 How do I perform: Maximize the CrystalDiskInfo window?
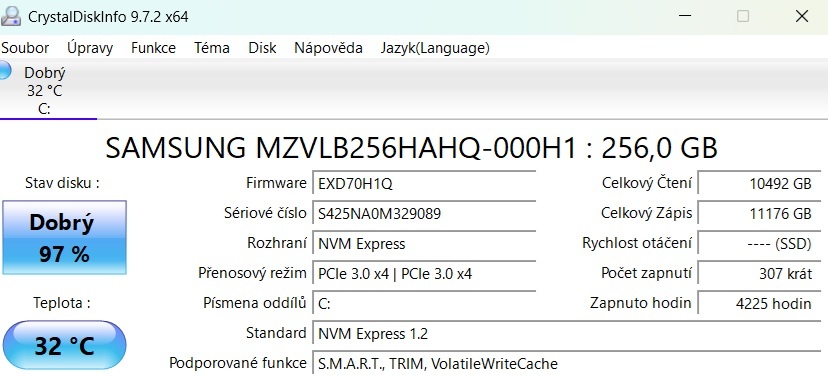tap(742, 16)
